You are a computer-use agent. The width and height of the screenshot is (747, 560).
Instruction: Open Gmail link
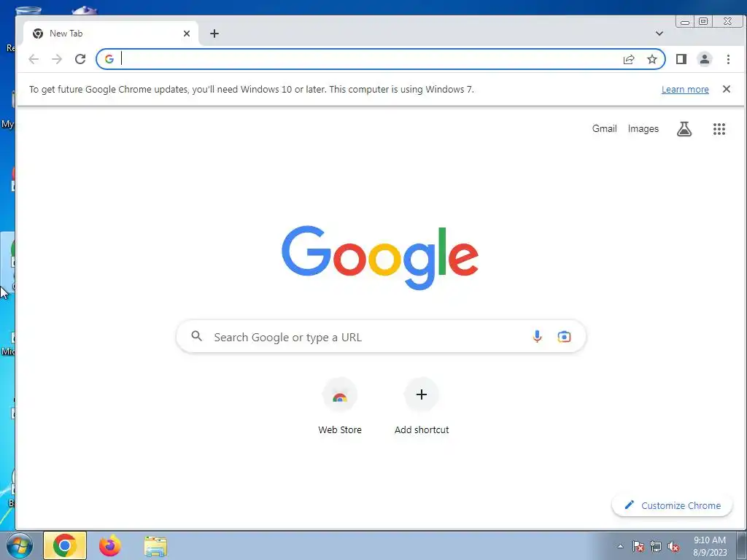point(605,128)
